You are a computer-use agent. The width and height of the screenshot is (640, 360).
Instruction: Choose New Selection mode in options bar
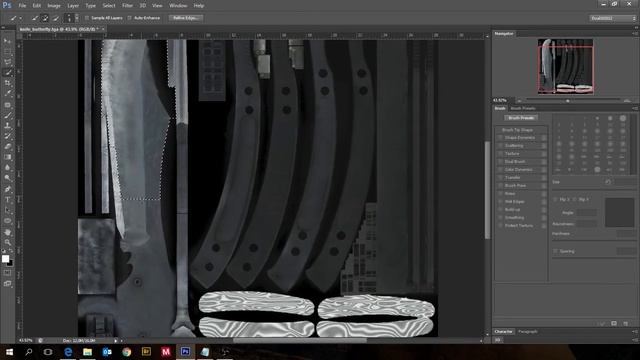click(35, 18)
